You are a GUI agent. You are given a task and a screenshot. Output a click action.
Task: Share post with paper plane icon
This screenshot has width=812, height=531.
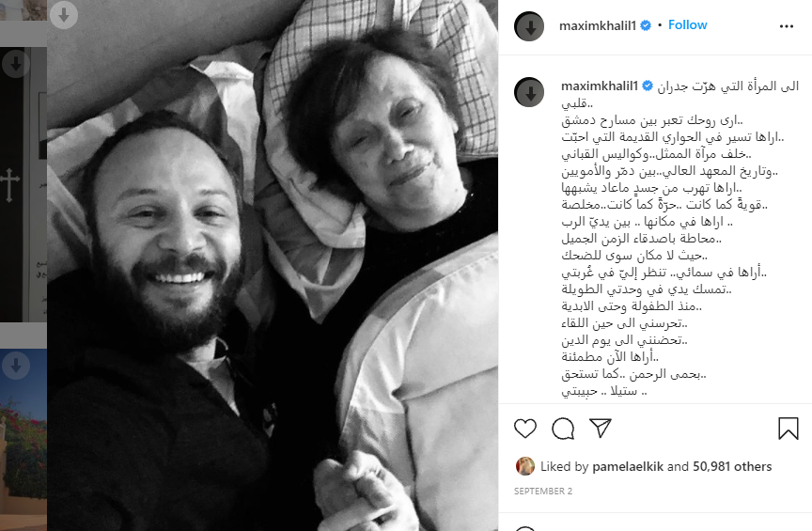601,428
